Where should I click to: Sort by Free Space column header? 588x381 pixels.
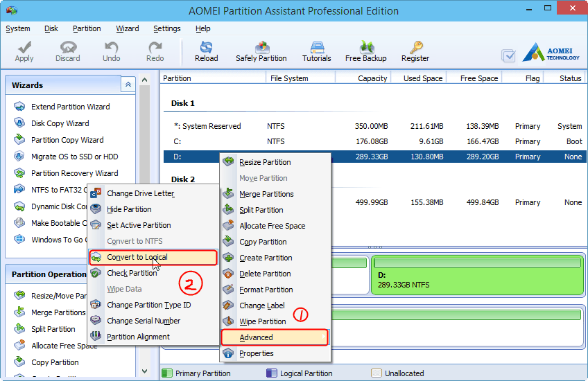[474, 78]
